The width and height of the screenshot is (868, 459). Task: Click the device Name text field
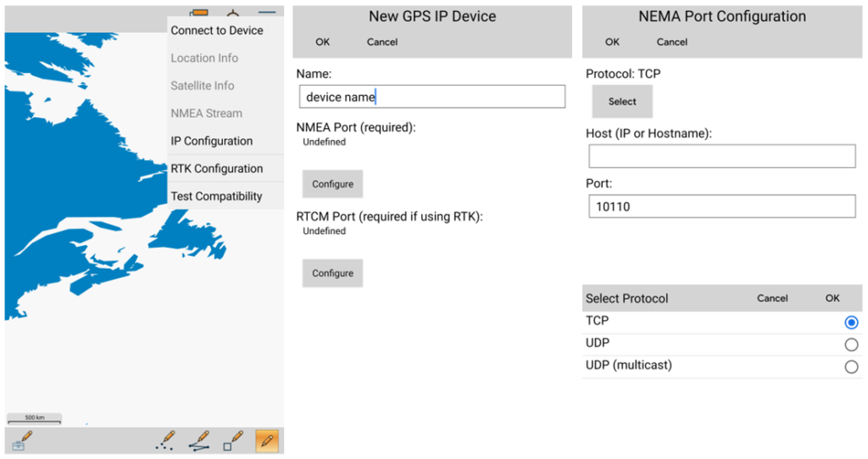[431, 97]
